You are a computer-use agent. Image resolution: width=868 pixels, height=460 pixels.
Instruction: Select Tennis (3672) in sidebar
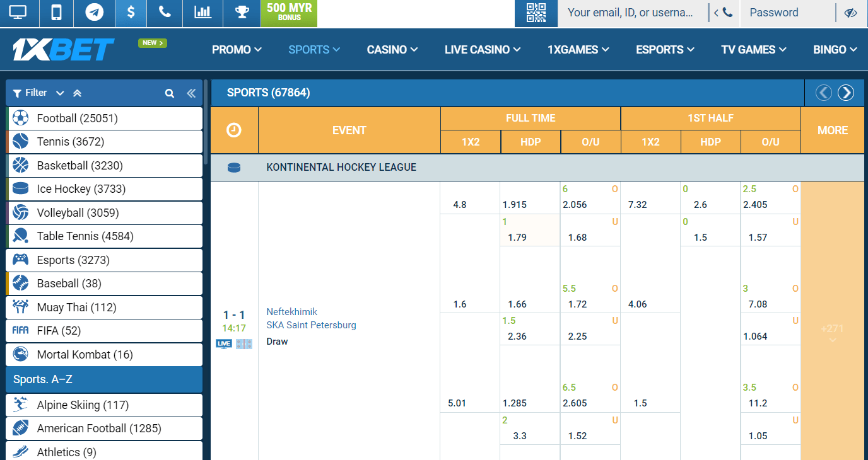coord(104,142)
